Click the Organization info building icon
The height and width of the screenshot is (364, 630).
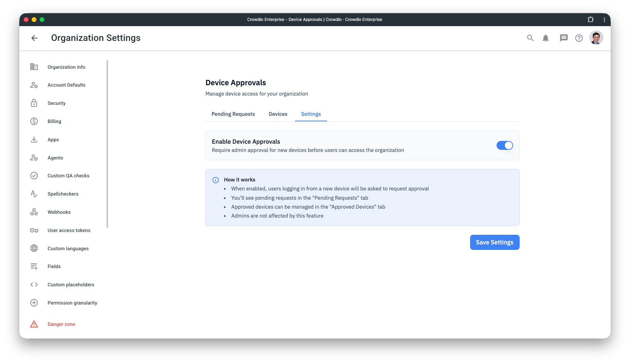tap(34, 67)
